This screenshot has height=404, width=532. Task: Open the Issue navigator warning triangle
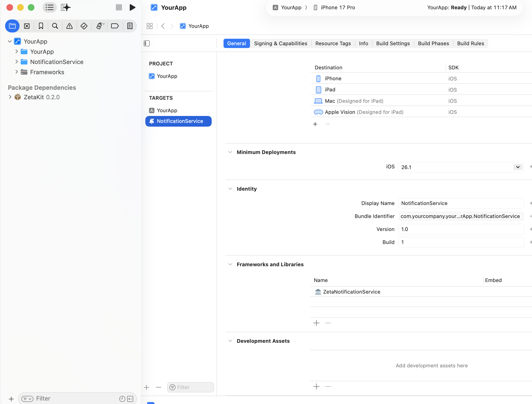69,26
